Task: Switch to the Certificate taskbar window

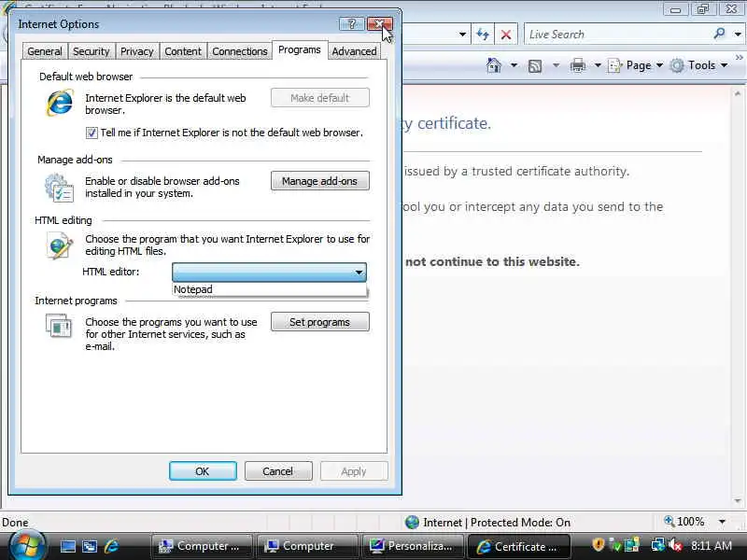Action: tap(518, 546)
